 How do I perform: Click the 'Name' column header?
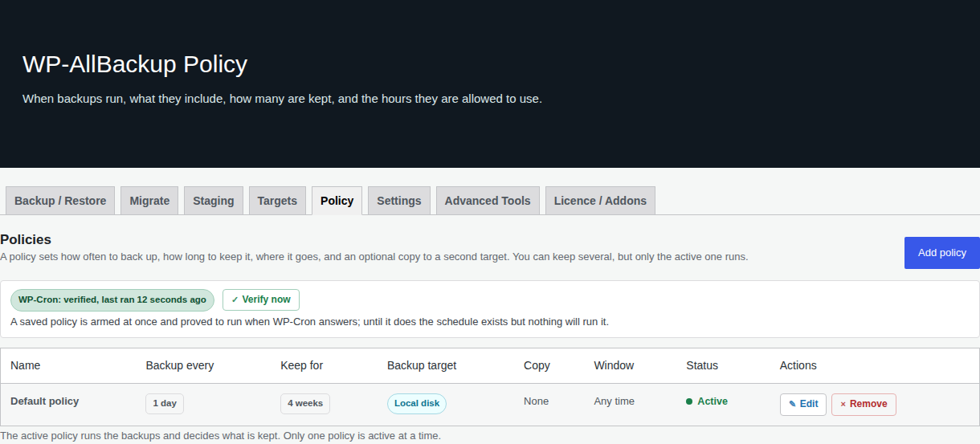(26, 365)
